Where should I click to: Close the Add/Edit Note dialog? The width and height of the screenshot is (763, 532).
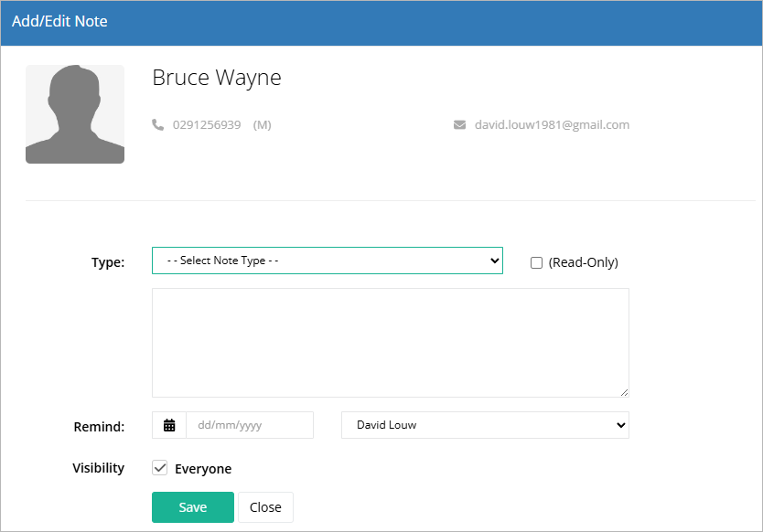point(265,507)
